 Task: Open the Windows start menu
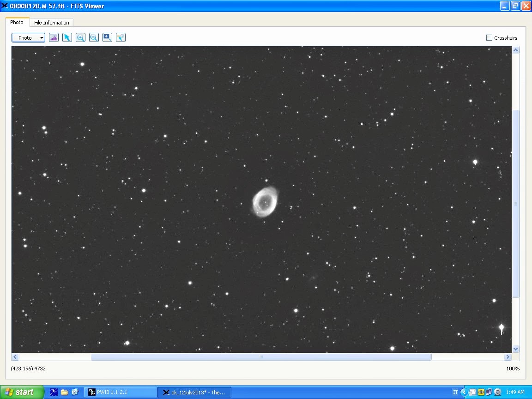(22, 392)
